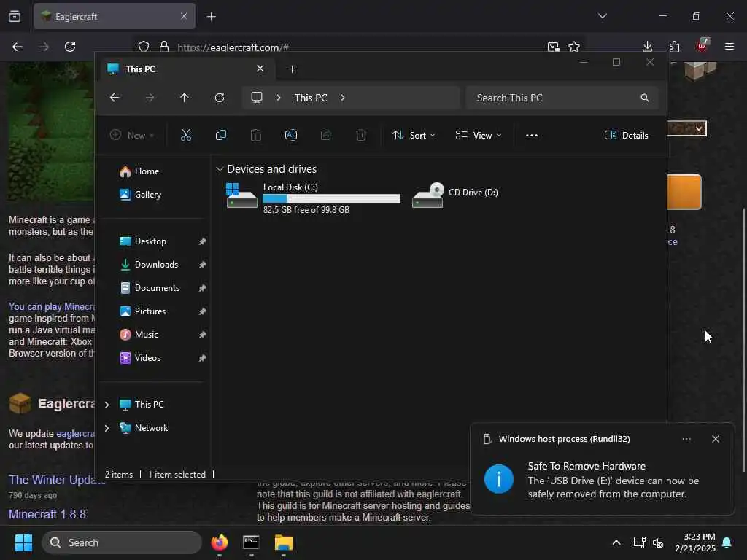Viewport: 747px width, 560px height.
Task: Click the uBlock extension icon in Firefox
Action: point(703,46)
